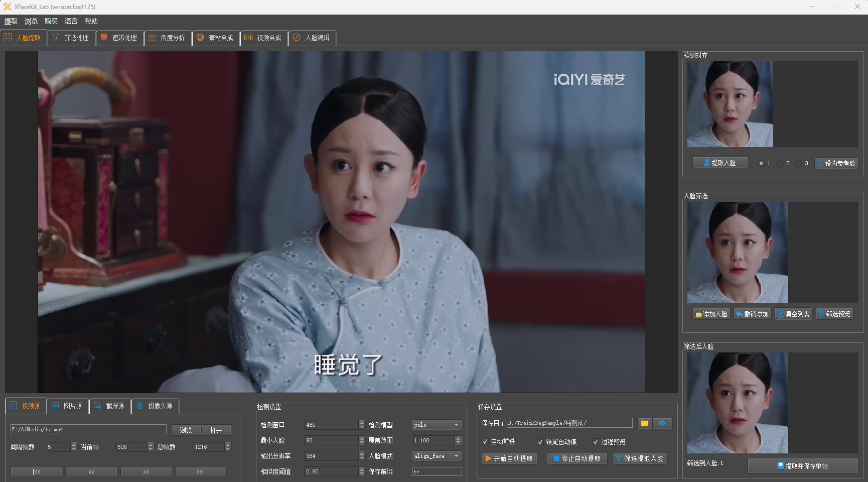Click 筛选提取人脸 button
Screen dimensions: 868x482
(640, 458)
